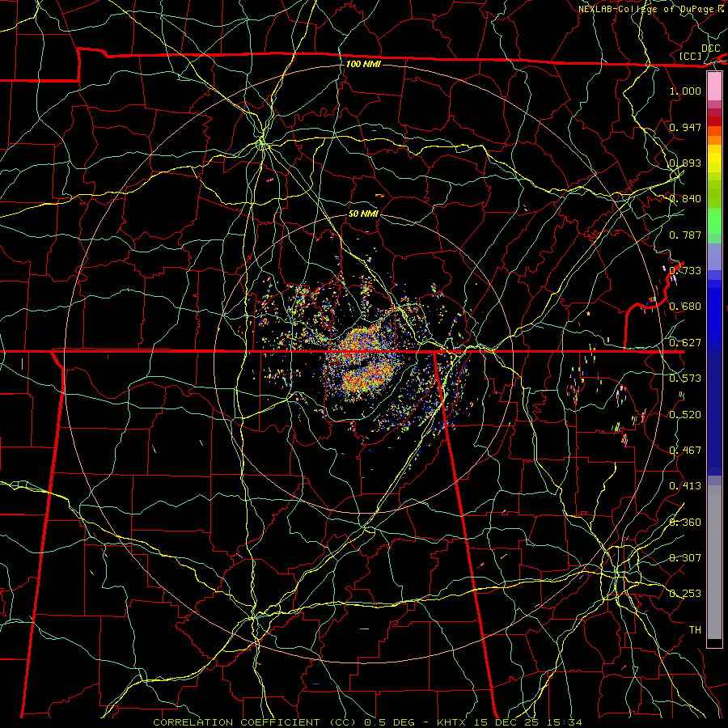Click the 0.520 color scale value

click(x=685, y=415)
